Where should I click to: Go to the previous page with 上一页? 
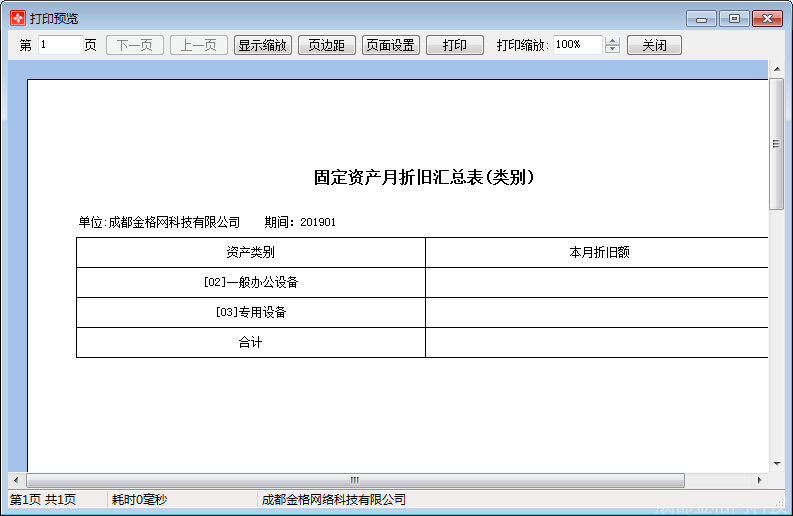[199, 45]
